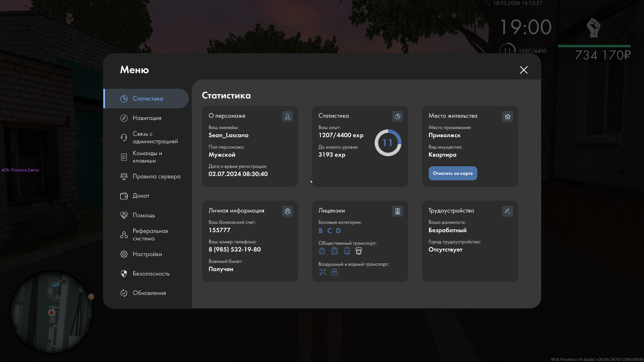Click the level 11 circular progress indicator
This screenshot has width=644, height=362.
[x=388, y=143]
